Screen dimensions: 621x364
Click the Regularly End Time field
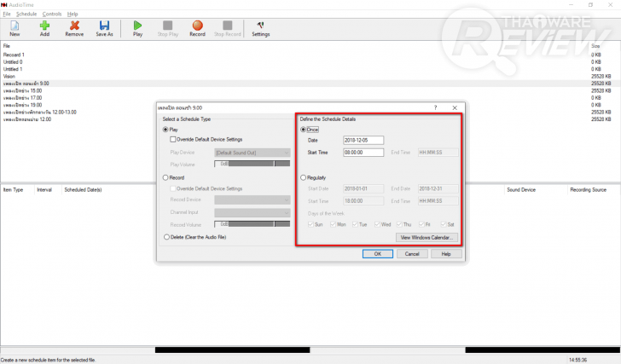click(438, 201)
